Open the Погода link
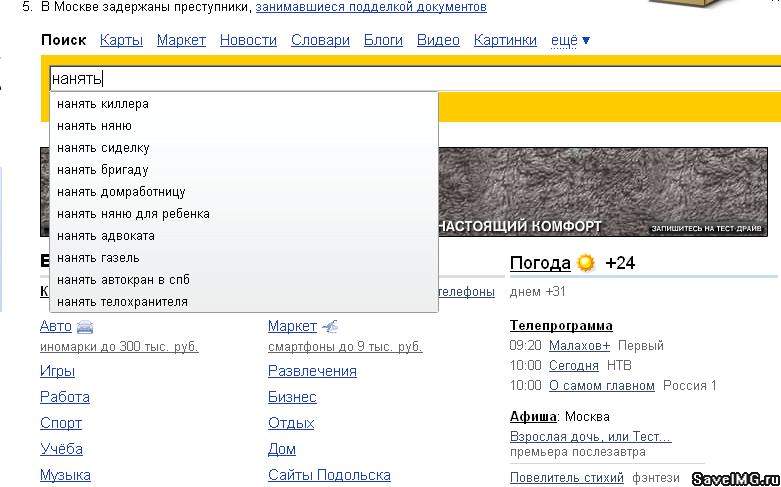 click(x=540, y=262)
